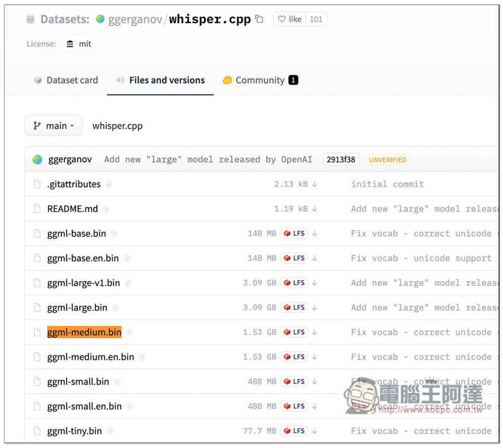Download ggml-medium.bin via its arrow icon

(x=314, y=332)
